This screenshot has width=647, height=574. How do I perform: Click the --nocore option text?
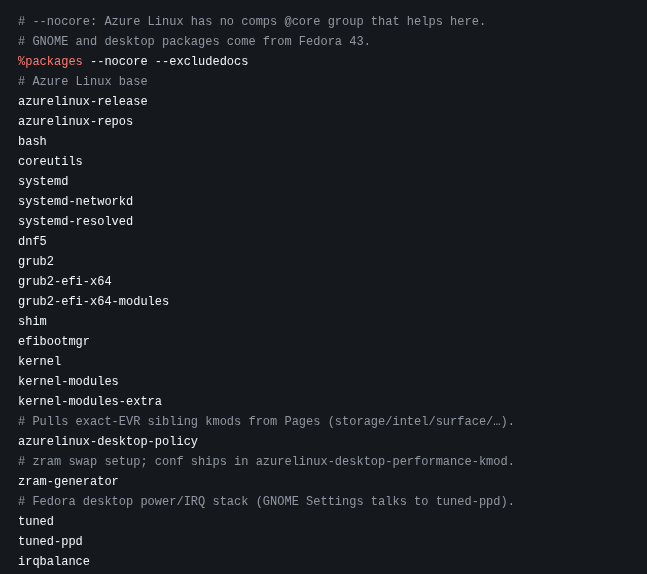point(119,61)
